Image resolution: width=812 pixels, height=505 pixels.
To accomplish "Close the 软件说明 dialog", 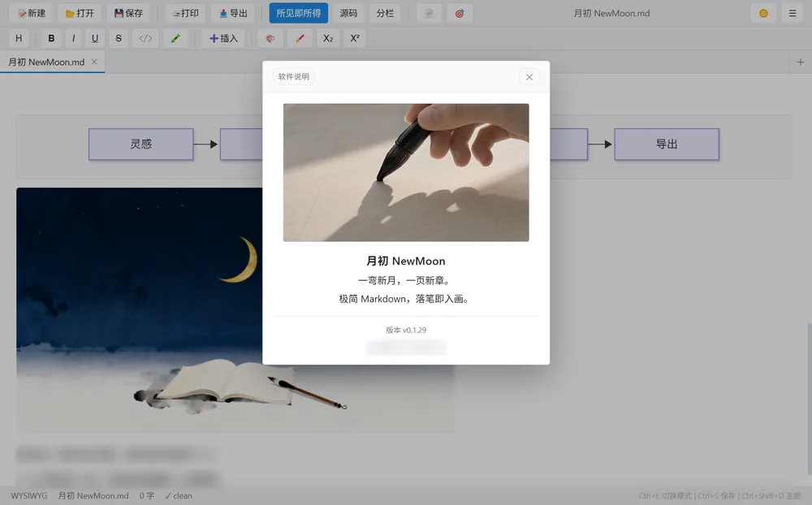I will tap(529, 76).
